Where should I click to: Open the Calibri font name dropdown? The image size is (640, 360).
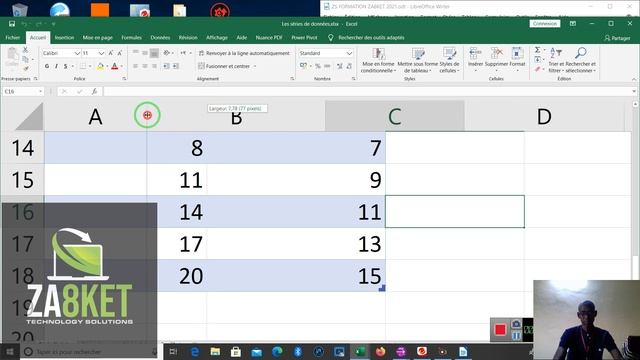77,53
